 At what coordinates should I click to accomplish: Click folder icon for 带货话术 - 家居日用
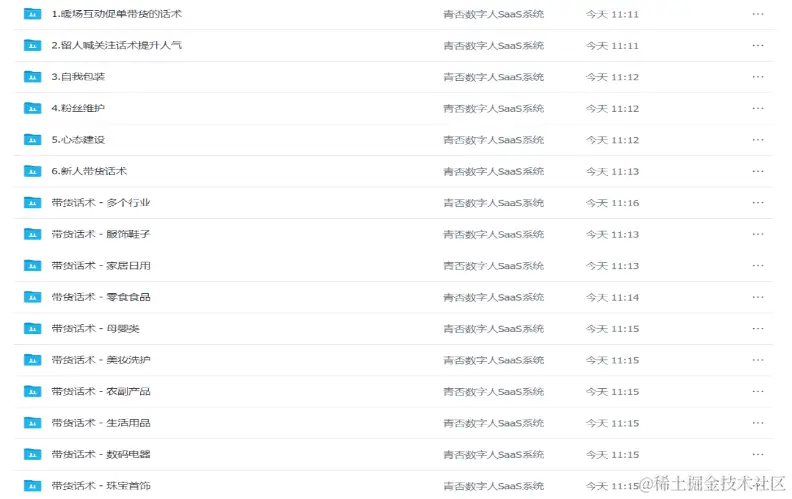click(x=32, y=266)
